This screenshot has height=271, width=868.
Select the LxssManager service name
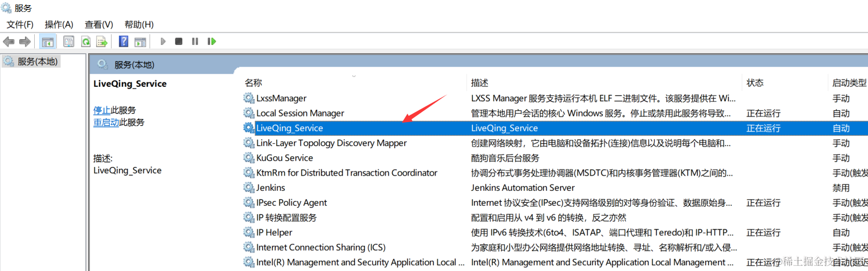tap(281, 98)
